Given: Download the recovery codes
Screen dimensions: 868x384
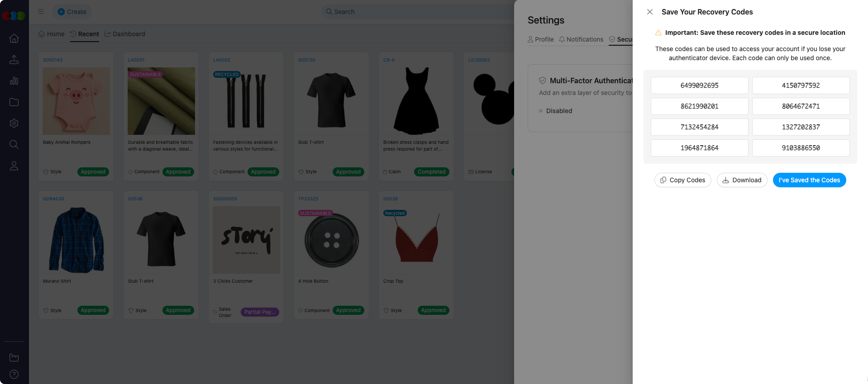Looking at the screenshot, I should pos(742,180).
